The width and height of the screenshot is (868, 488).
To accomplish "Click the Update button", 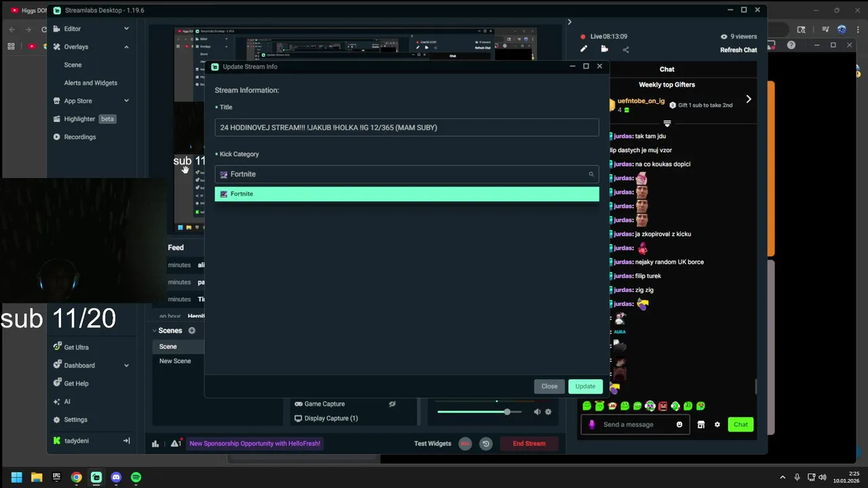I will pos(585,386).
